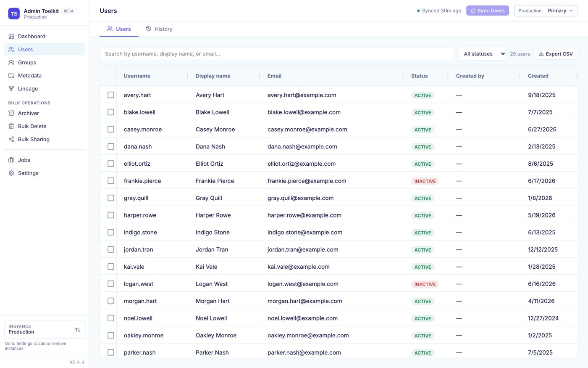Image resolution: width=588 pixels, height=368 pixels.
Task: Click the display name Harper Rowe
Action: pos(213,215)
